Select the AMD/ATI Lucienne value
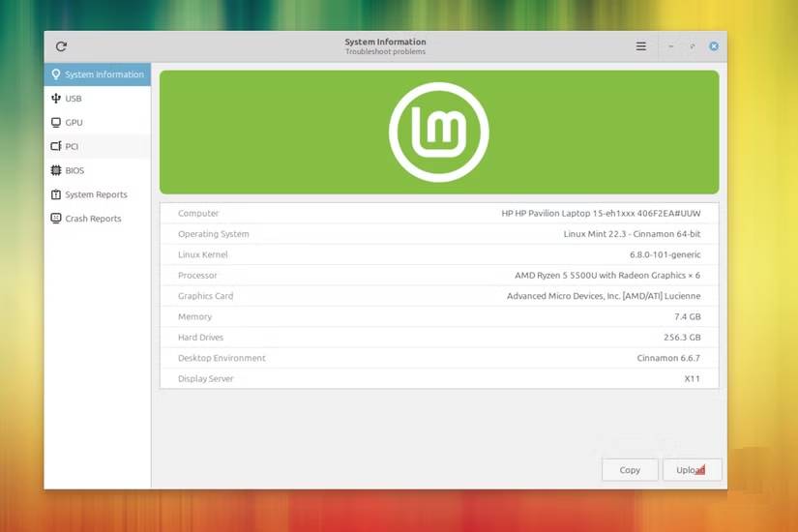 [x=604, y=296]
